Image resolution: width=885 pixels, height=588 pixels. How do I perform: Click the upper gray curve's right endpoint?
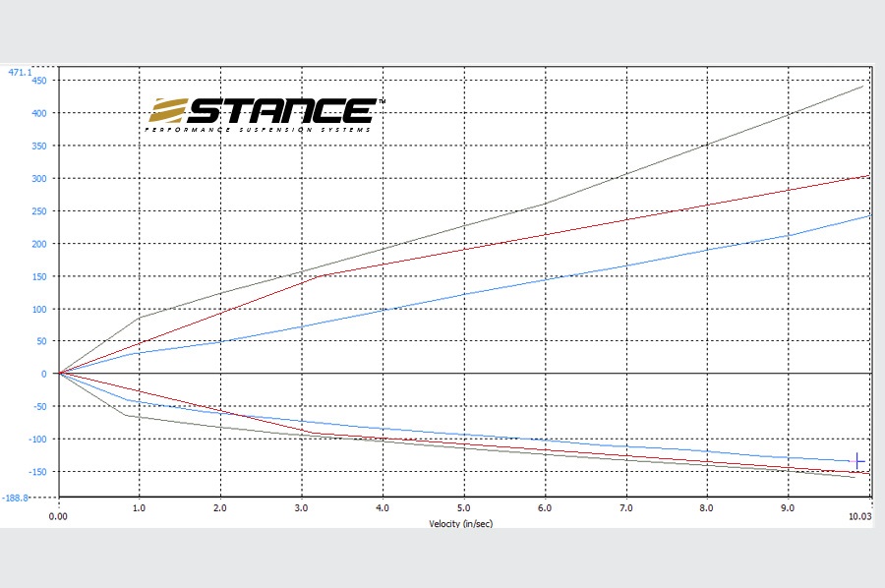pyautogui.click(x=862, y=87)
